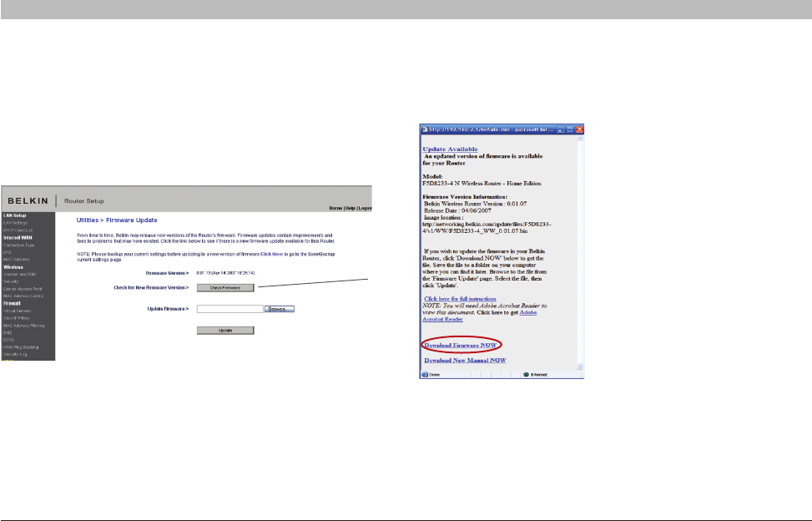812x521 pixels.
Task: Open Security Log in the sidebar
Action: click(15, 355)
